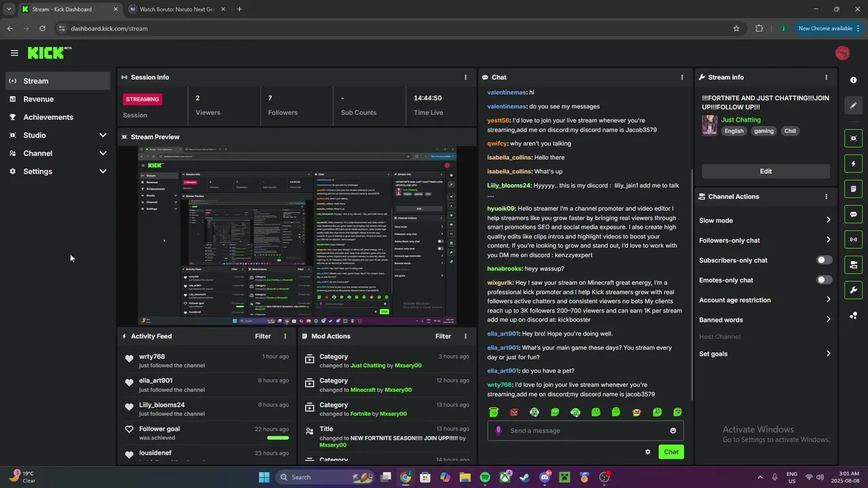The image size is (868, 488).
Task: Open the info icon in right toolbar
Action: point(853,80)
